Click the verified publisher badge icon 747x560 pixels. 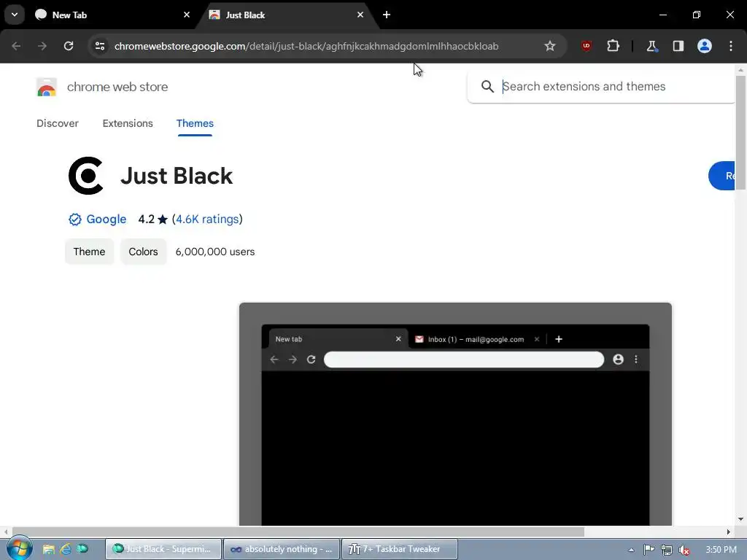tap(75, 219)
